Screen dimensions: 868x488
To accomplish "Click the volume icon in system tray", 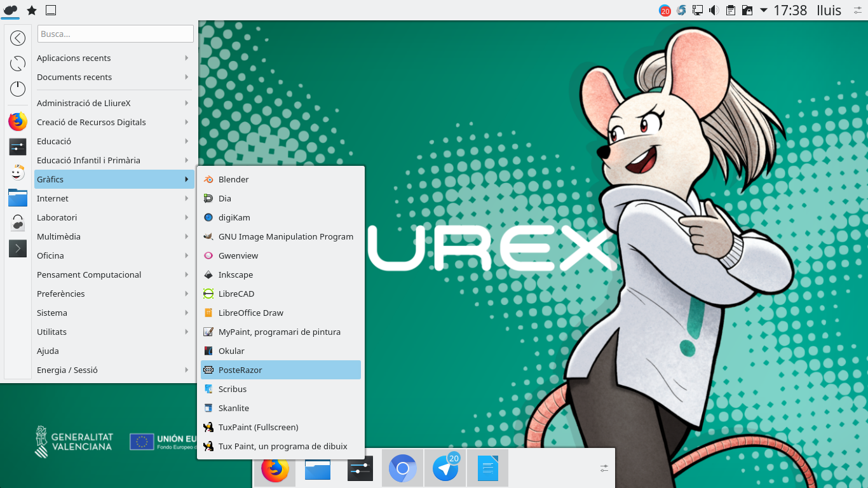I will click(714, 10).
